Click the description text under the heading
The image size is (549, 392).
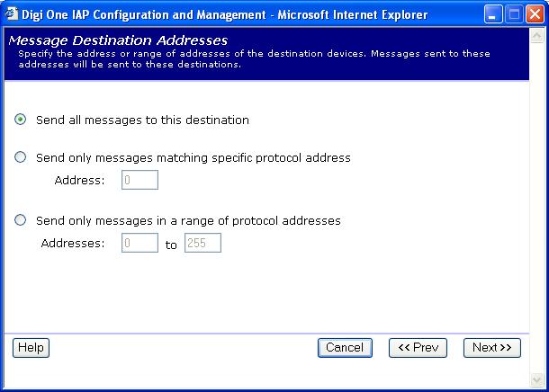(254, 58)
